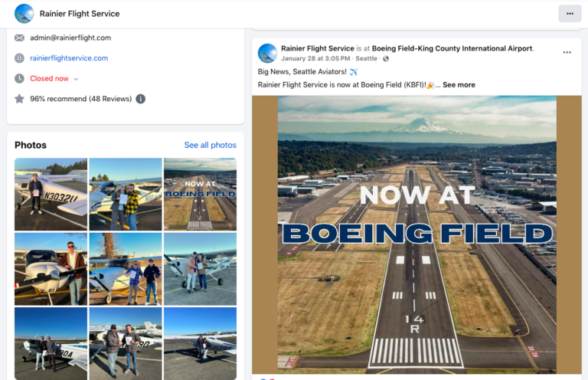Click the 96% recommend reviews text
This screenshot has height=380, width=588.
(x=80, y=99)
